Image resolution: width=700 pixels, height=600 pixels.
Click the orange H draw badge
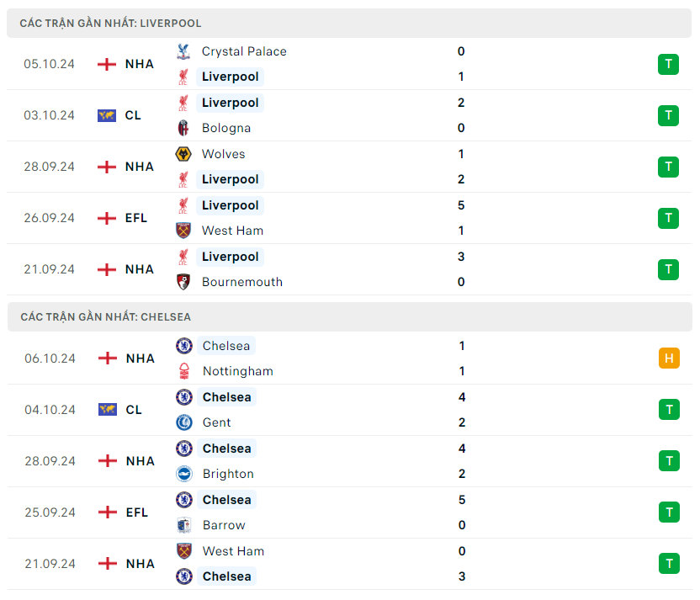coord(669,358)
